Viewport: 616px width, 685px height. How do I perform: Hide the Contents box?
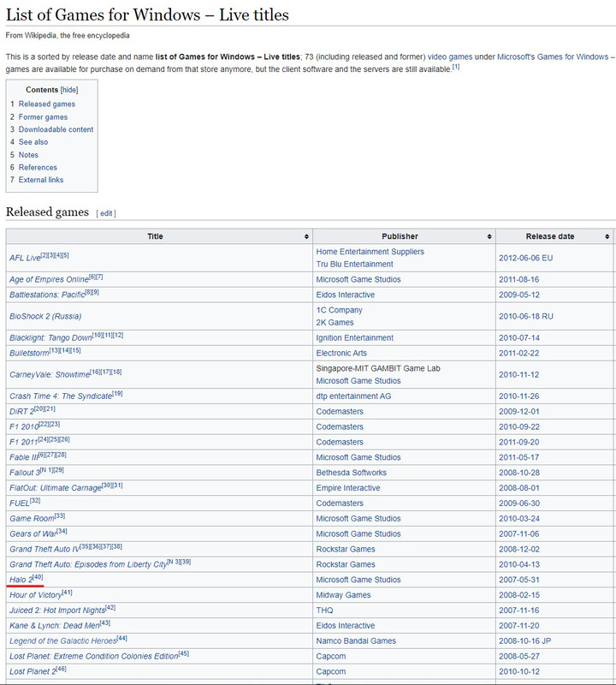tap(69, 90)
